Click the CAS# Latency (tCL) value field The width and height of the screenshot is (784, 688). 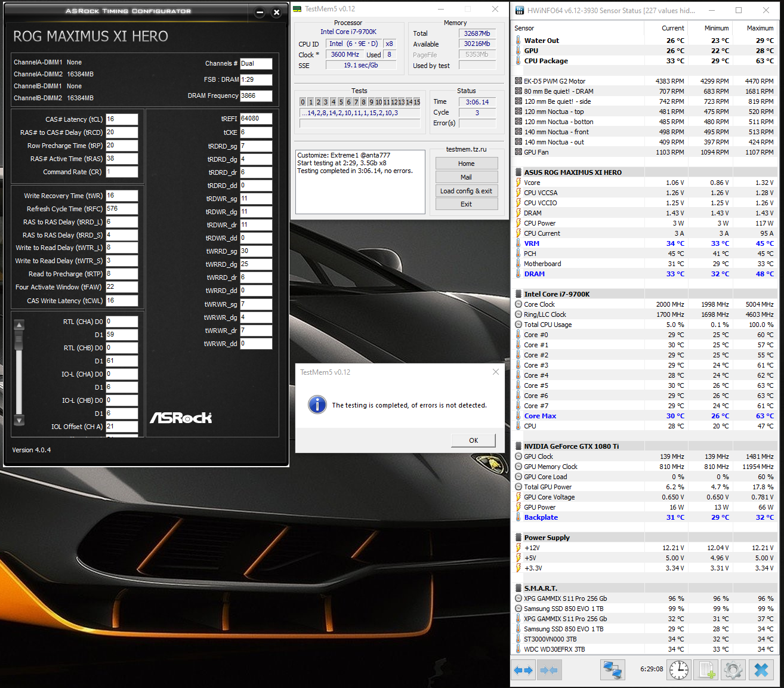[122, 119]
